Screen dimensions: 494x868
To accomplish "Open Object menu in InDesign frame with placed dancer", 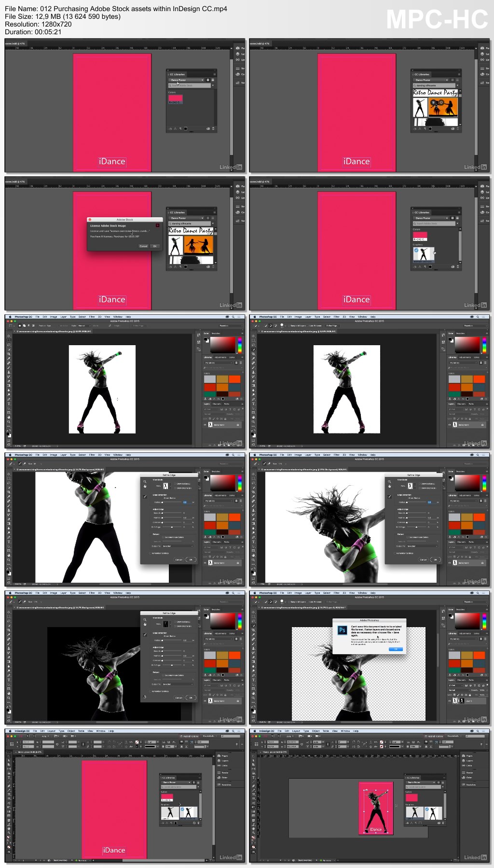I will tap(316, 731).
